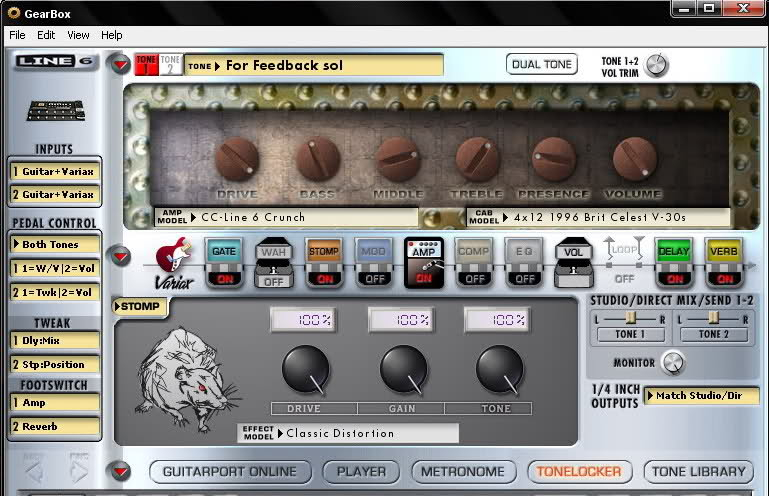
Task: Select the AMP block in signal chain
Action: (x=423, y=254)
